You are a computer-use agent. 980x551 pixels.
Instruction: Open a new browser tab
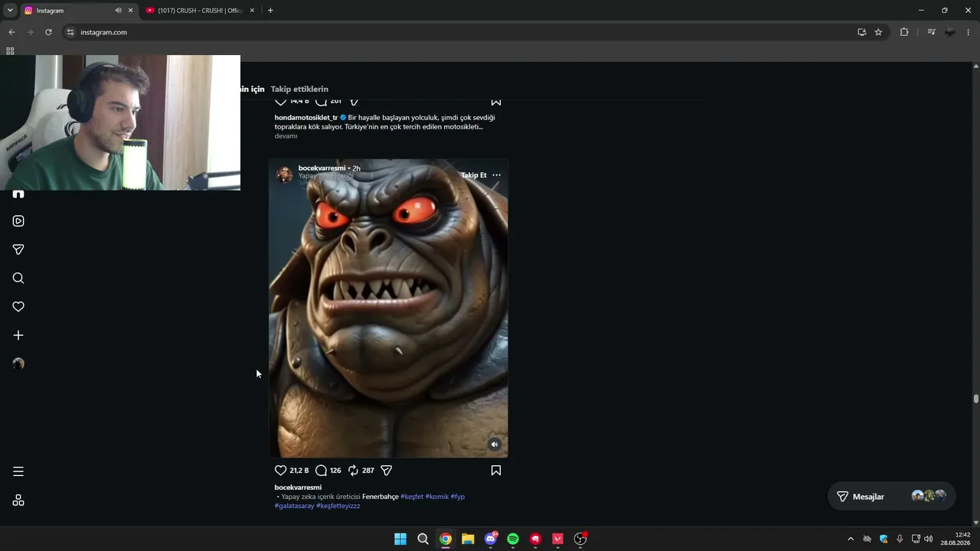(270, 11)
